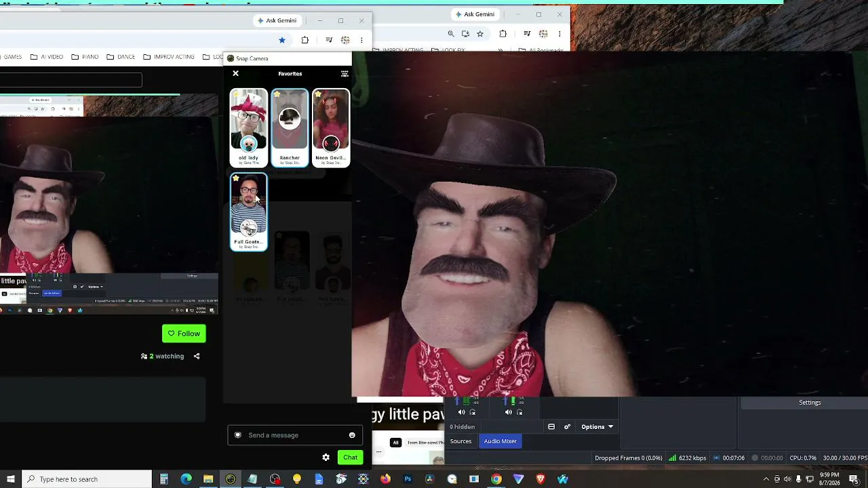Click the '2 watching' viewer count
The height and width of the screenshot is (488, 868).
tap(163, 356)
